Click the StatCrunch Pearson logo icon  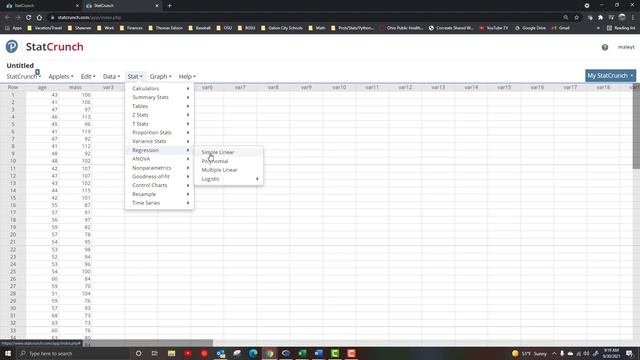pos(12,47)
